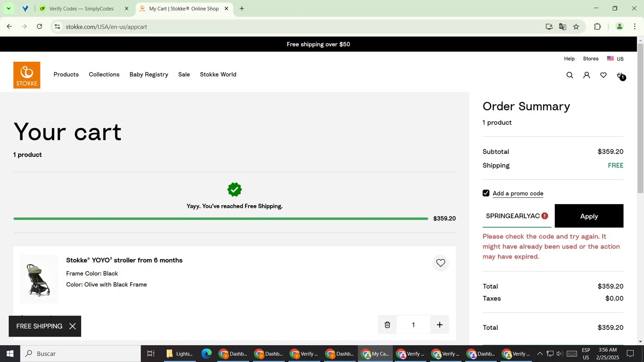Bookmark this page with star icon
This screenshot has height=362, width=644.
pyautogui.click(x=576, y=27)
